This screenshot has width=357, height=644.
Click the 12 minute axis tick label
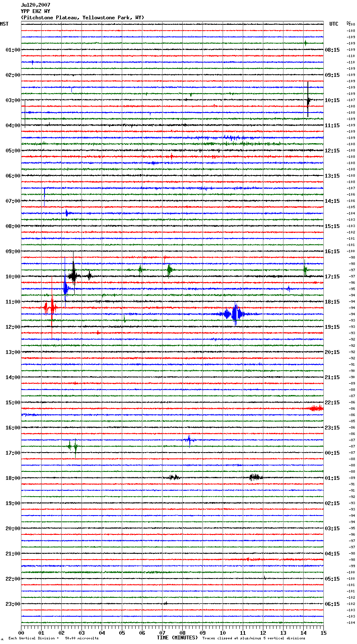(x=263, y=633)
